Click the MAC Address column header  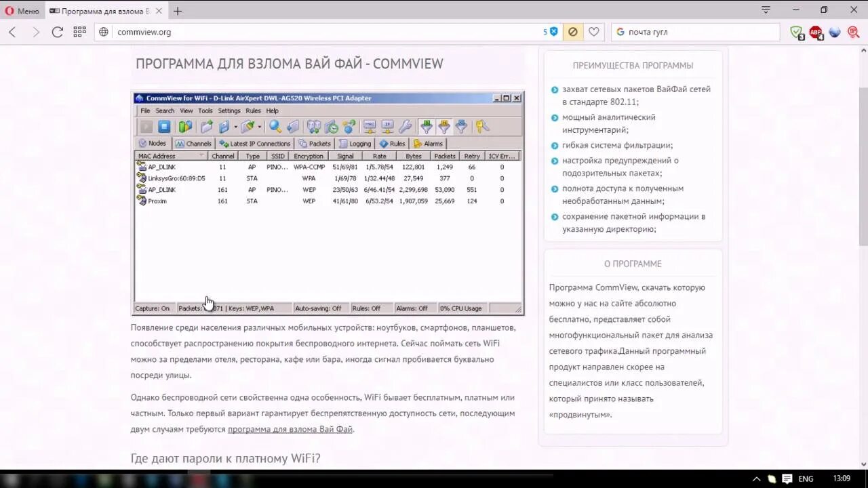click(172, 156)
